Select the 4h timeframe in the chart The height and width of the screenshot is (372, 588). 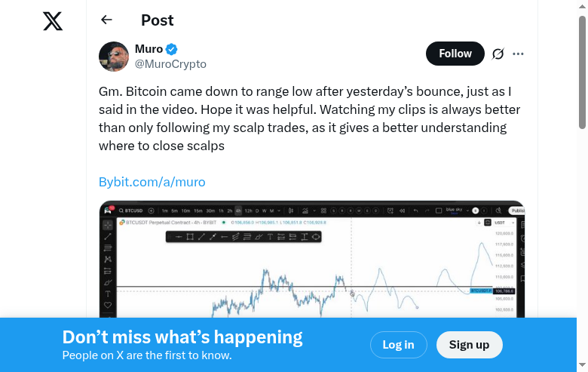[238, 211]
